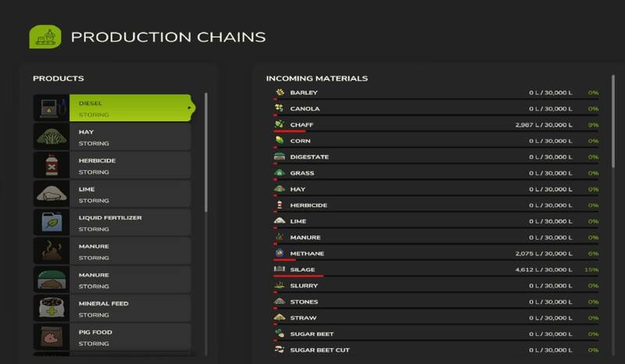The height and width of the screenshot is (364, 625).
Task: Open the Sugar Beet Cut material row
Action: (435, 350)
